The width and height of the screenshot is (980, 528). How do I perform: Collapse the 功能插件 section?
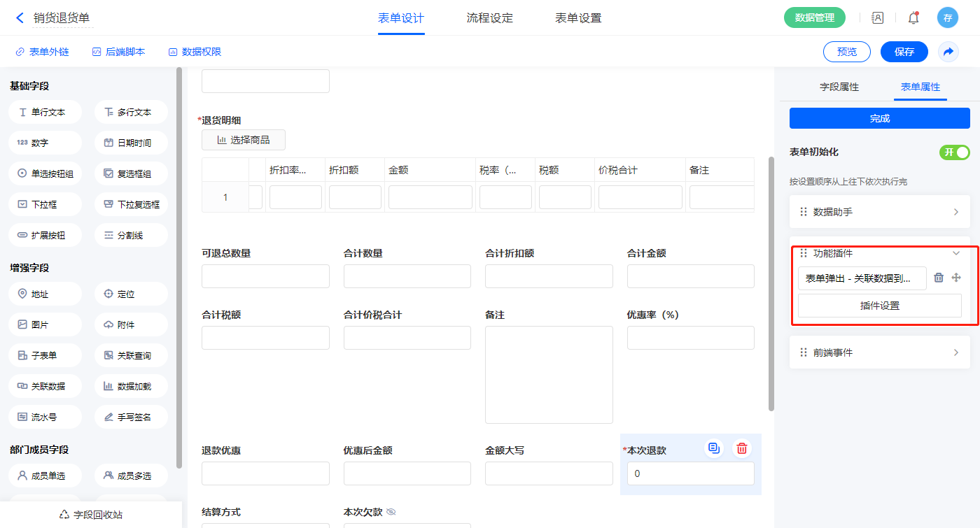pos(955,253)
